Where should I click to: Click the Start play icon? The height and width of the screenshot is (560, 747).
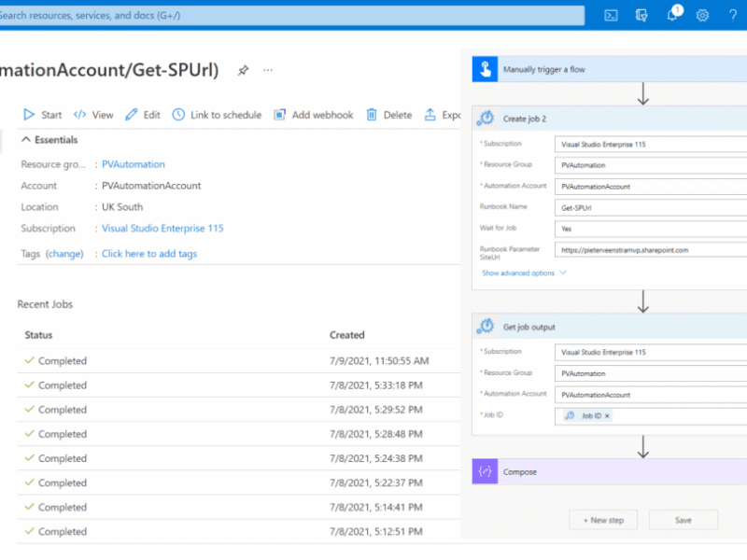point(29,115)
